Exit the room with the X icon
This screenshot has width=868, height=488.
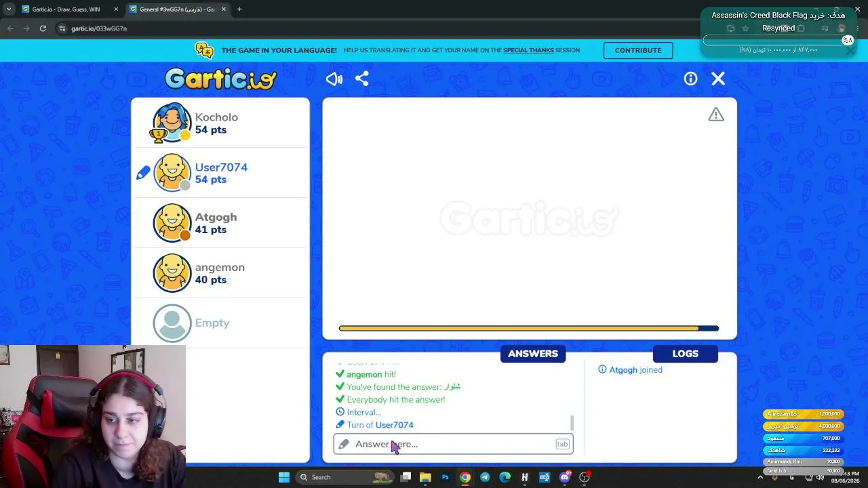[x=718, y=79]
